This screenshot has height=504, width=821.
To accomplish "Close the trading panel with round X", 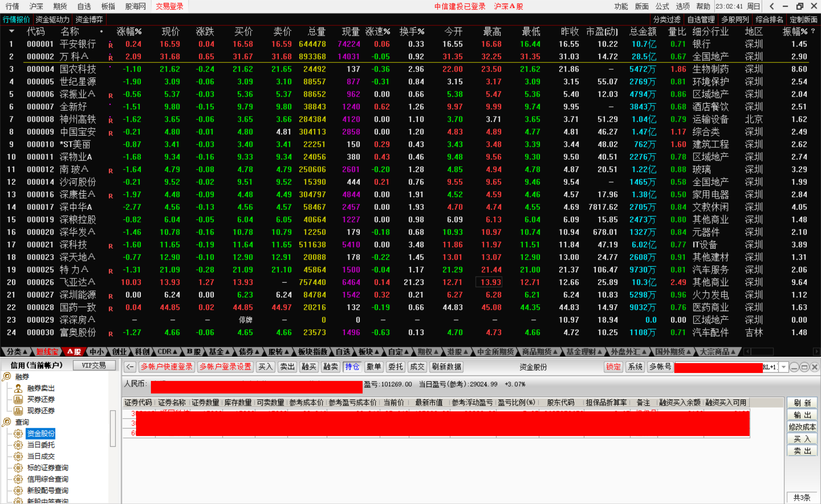I will [x=815, y=367].
